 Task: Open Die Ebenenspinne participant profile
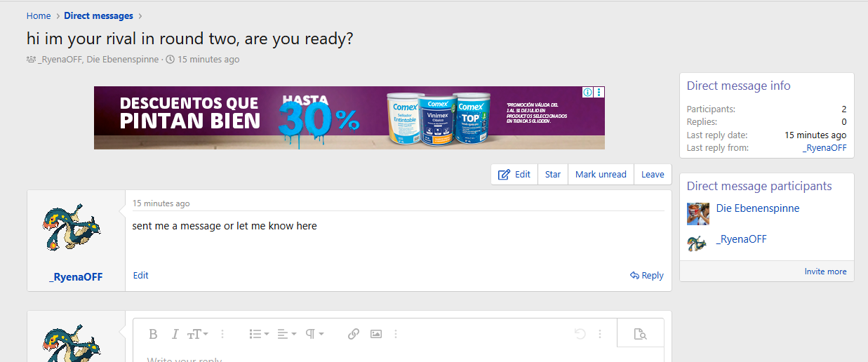pos(758,208)
